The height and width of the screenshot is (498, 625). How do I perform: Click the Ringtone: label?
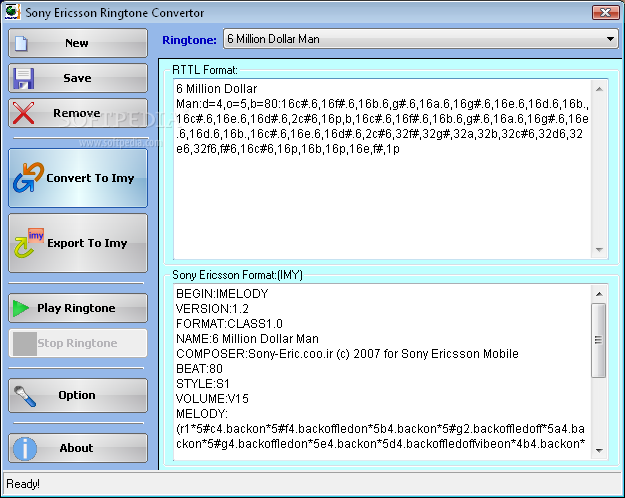(x=189, y=40)
